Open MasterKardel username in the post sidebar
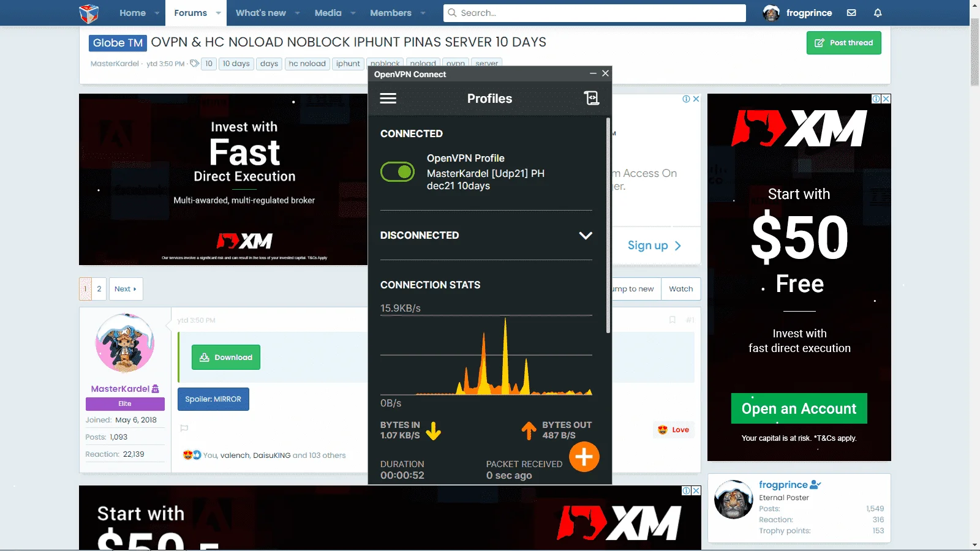980x551 pixels. tap(120, 389)
